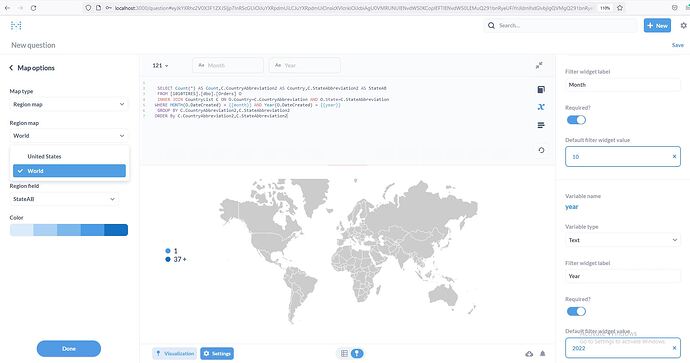Open SQL snippets icon
Viewport: 690px width, 363px height.
(x=541, y=125)
